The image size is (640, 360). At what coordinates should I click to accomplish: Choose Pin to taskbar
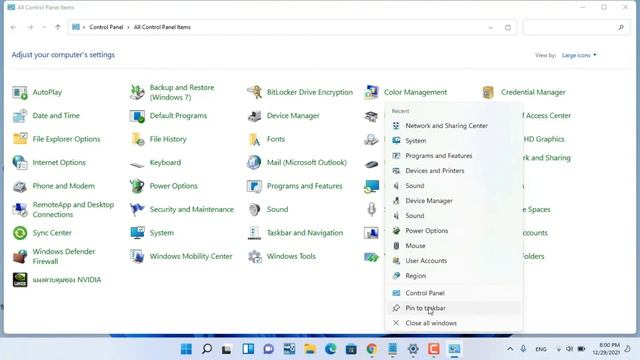click(453, 308)
